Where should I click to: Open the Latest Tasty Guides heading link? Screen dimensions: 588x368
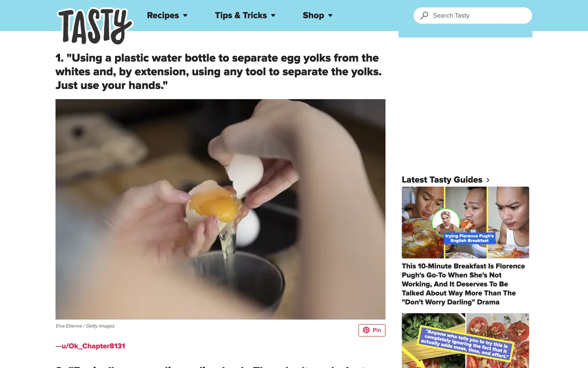[x=442, y=180]
